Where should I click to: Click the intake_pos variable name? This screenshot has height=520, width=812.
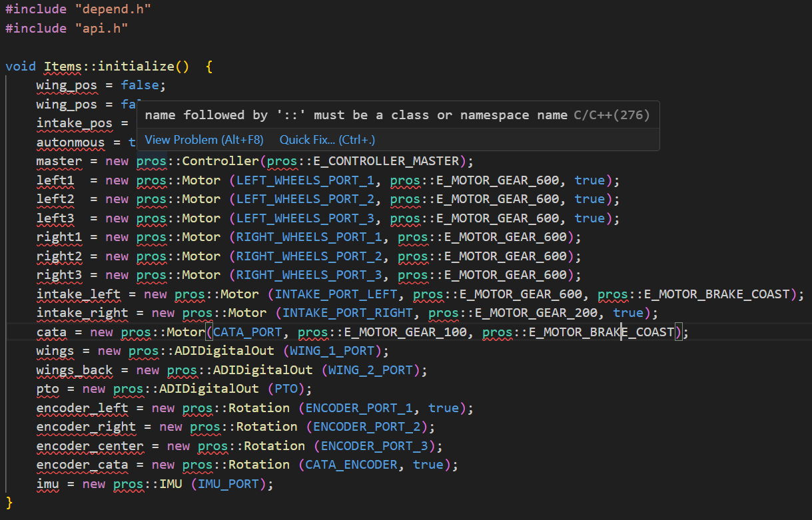75,123
